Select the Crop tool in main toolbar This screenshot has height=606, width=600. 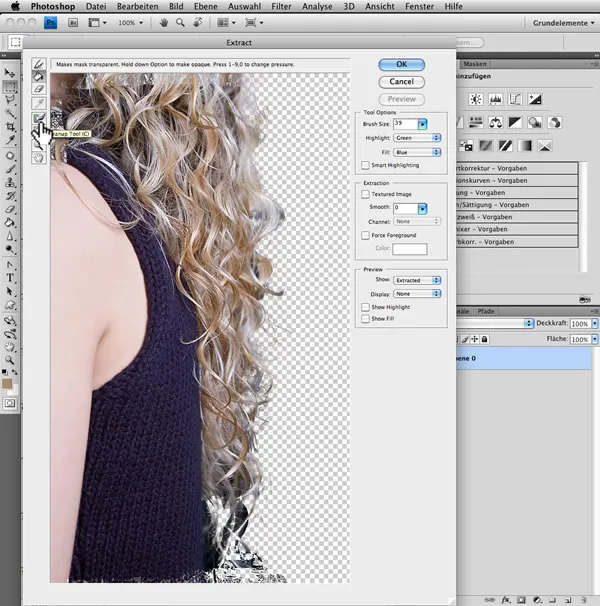[10, 127]
